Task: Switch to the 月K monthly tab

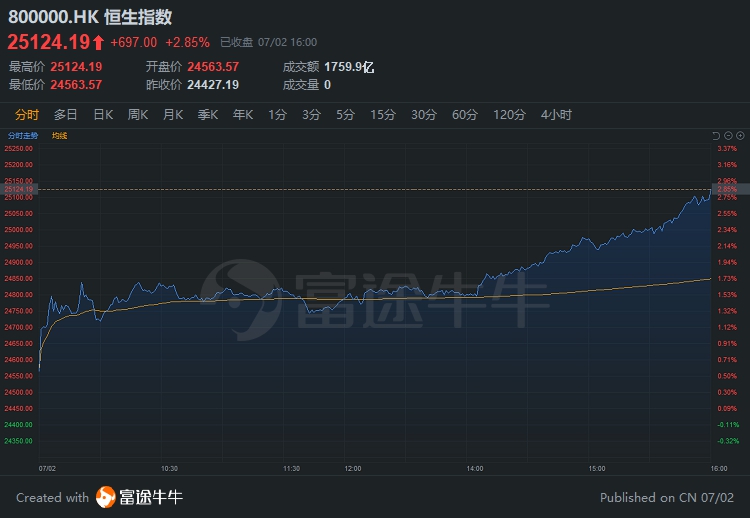Action: click(173, 115)
